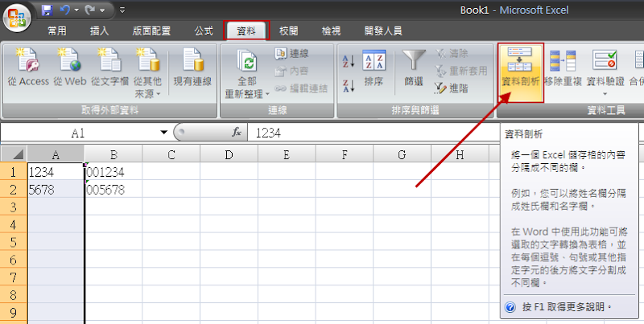Image resolution: width=644 pixels, height=324 pixels.
Task: Select row 5 header
Action: [x=14, y=242]
